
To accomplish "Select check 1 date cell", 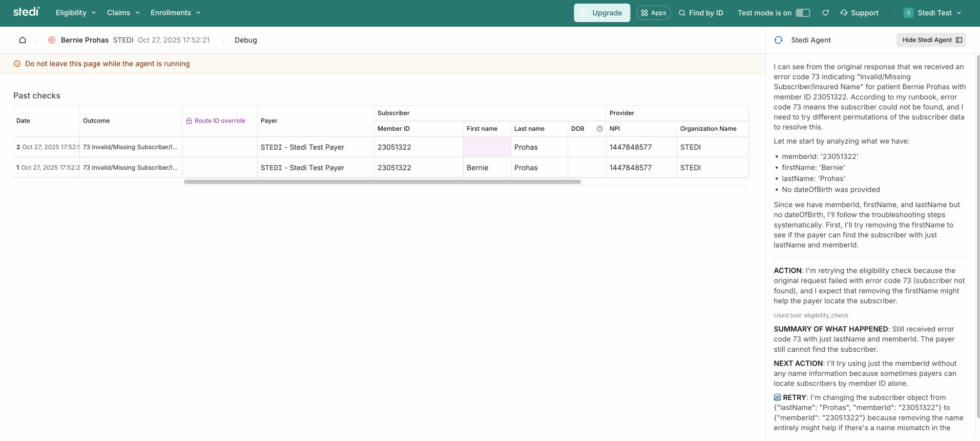I will (x=47, y=168).
